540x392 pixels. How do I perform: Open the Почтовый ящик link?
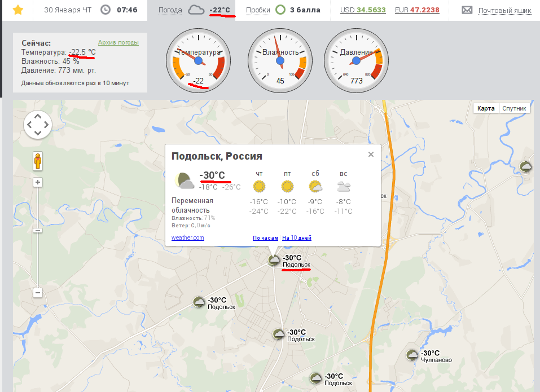tap(504, 11)
